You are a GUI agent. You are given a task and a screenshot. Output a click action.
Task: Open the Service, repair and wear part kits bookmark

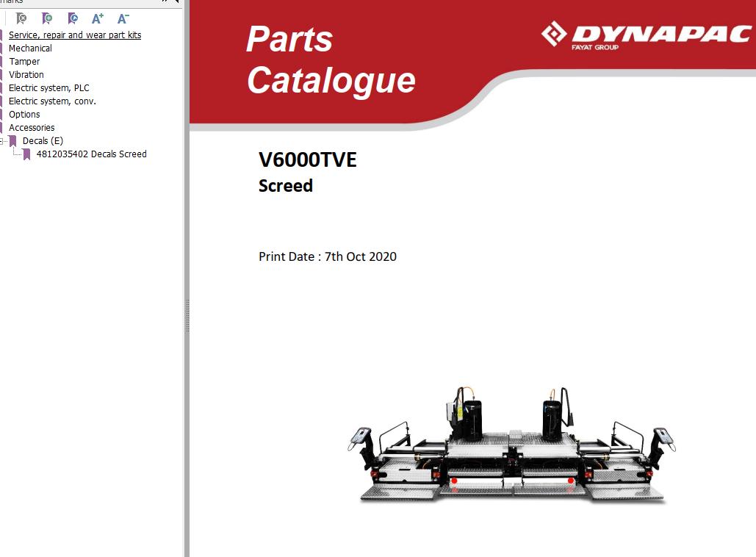[x=75, y=35]
